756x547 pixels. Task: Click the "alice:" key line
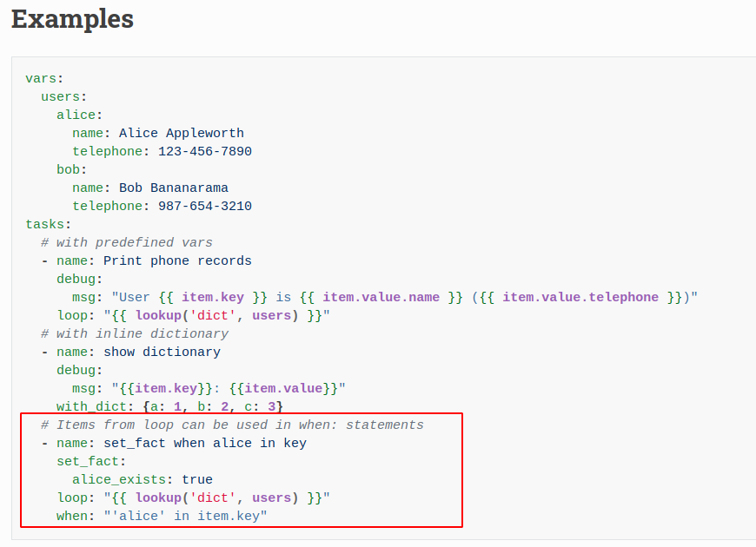click(x=80, y=115)
